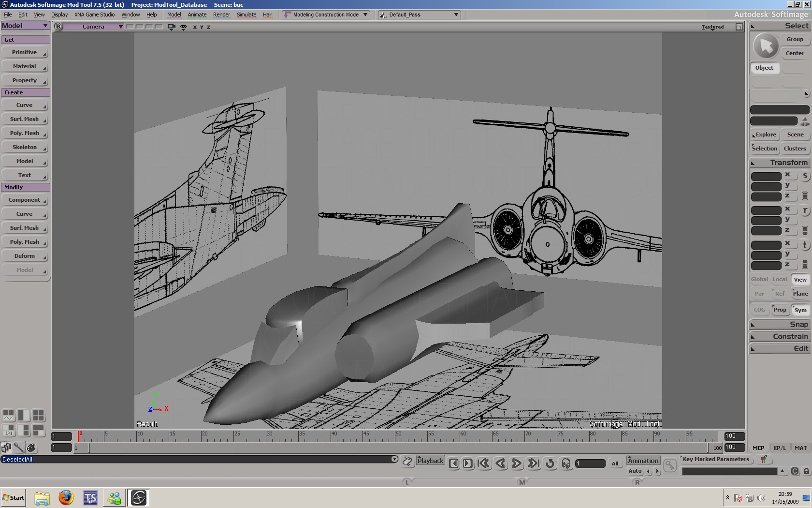Expand the Snap panel

coord(779,325)
